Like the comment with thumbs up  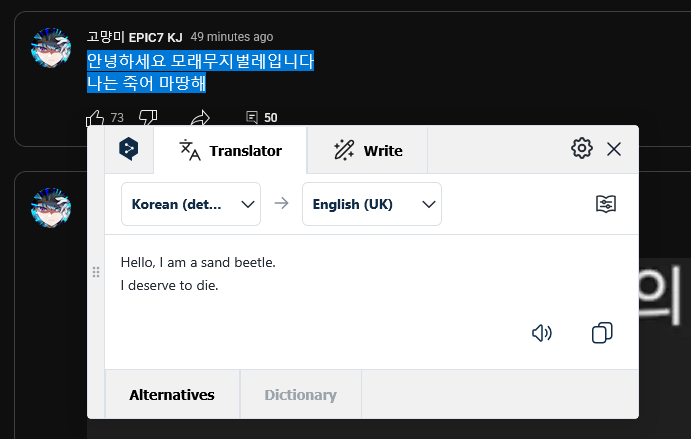coord(95,118)
